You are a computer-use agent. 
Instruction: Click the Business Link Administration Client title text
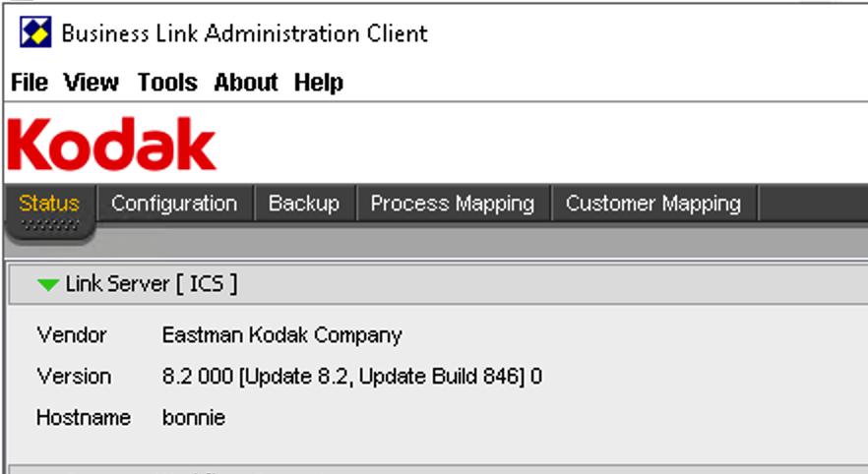244,33
